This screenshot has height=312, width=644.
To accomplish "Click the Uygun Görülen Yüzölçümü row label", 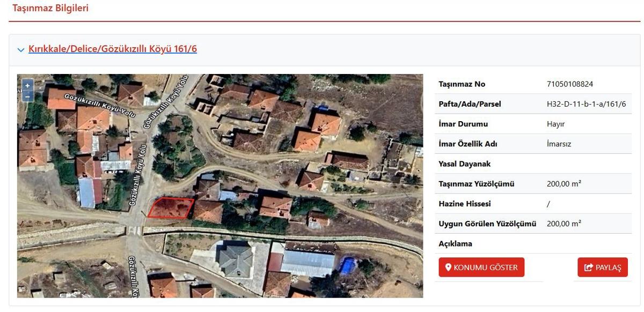I will tap(487, 224).
